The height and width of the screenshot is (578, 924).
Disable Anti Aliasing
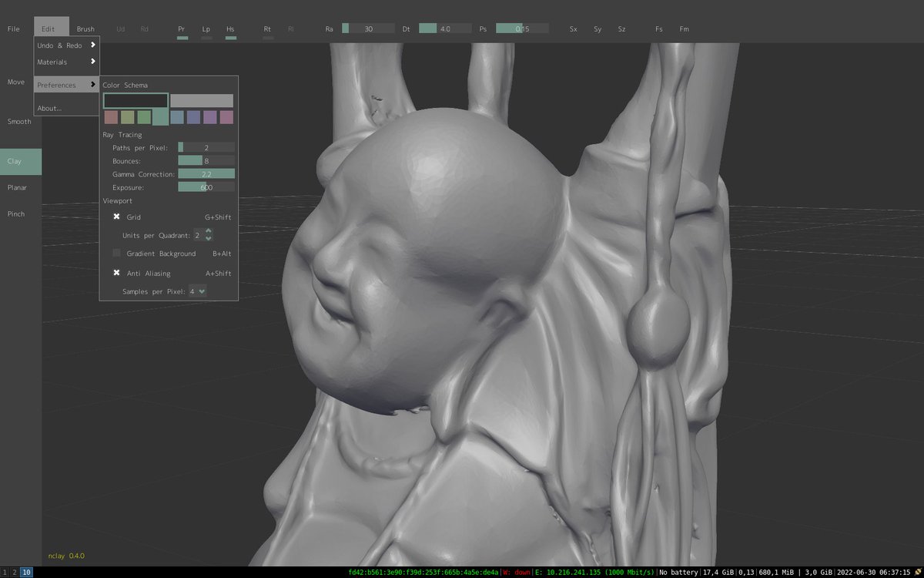tap(116, 273)
